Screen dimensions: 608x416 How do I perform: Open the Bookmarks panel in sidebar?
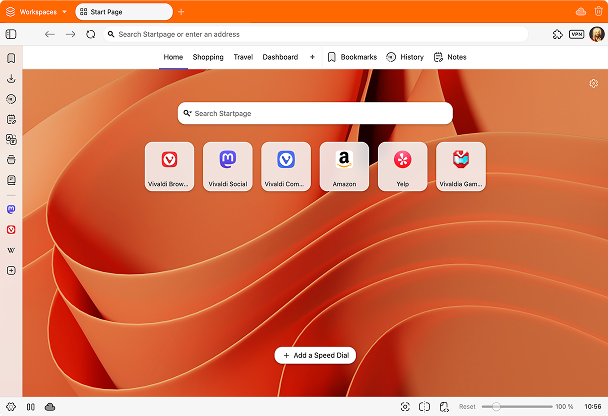(11, 58)
